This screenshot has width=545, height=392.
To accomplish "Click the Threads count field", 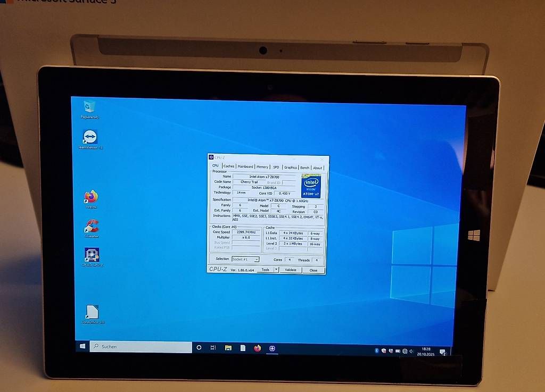I will (x=317, y=260).
